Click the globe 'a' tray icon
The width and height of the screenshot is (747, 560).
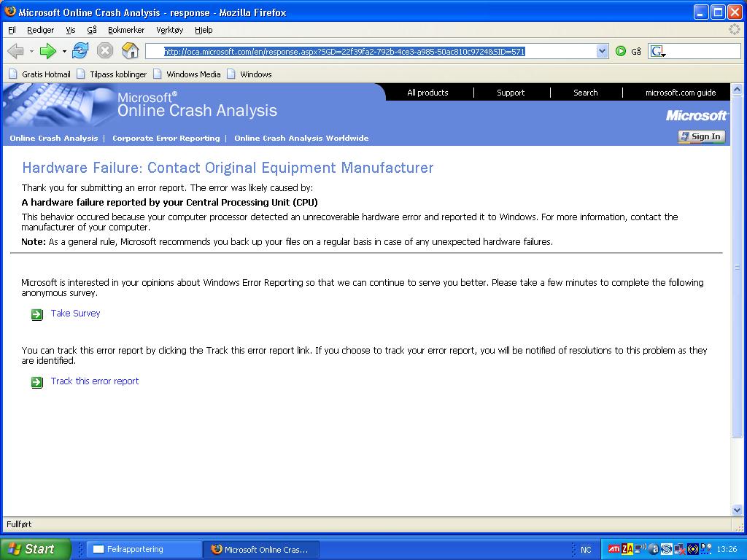(x=654, y=549)
